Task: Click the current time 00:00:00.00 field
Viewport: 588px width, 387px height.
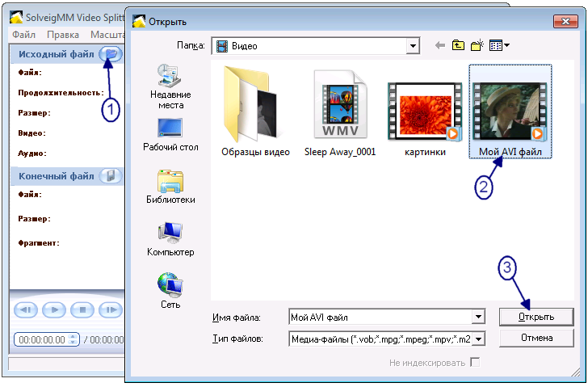Action: tap(42, 340)
